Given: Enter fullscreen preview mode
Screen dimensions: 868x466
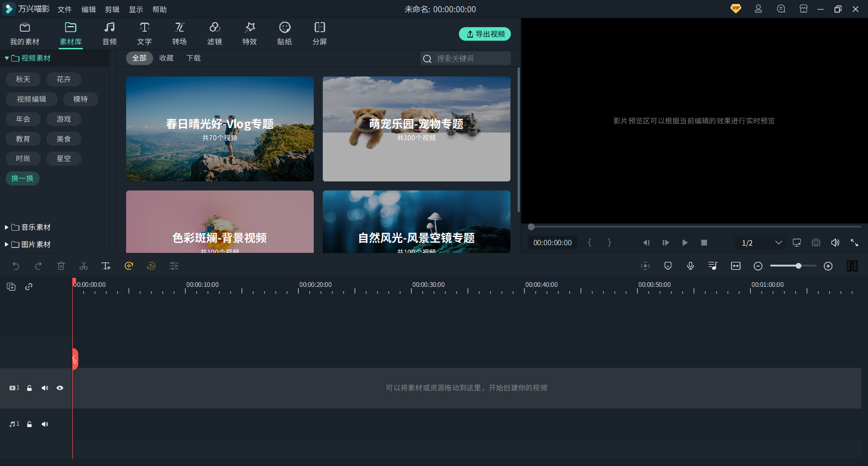Looking at the screenshot, I should click(854, 243).
